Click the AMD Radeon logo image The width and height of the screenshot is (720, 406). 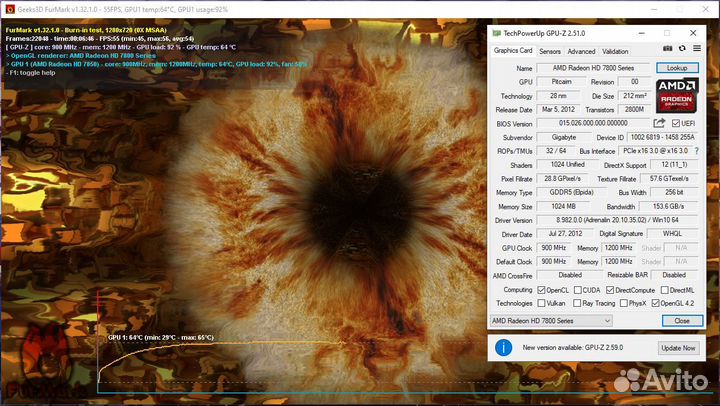click(677, 96)
